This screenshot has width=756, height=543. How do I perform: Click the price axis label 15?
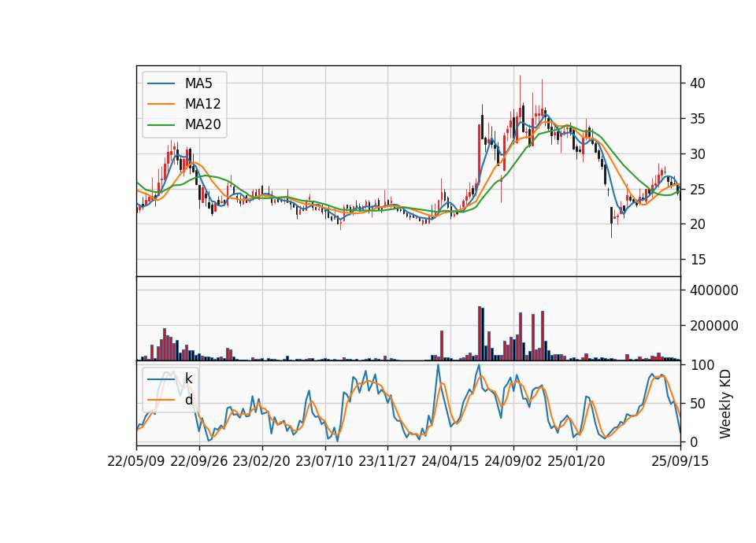point(697,260)
